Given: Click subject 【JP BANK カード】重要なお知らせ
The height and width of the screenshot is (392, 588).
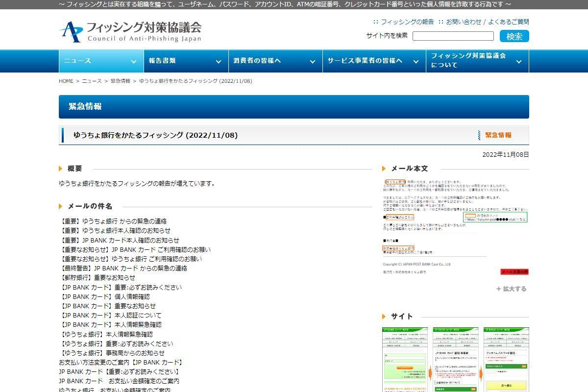Looking at the screenshot, I should pyautogui.click(x=107, y=306).
